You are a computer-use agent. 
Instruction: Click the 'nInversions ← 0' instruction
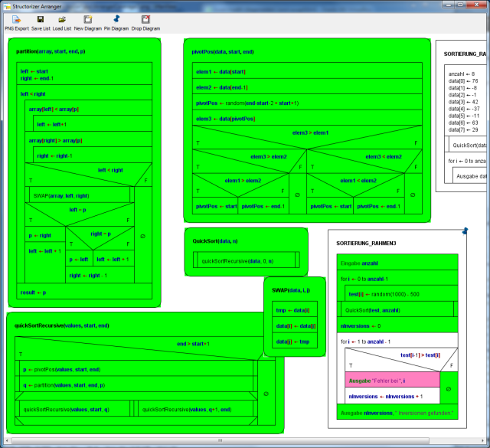pos(397,325)
